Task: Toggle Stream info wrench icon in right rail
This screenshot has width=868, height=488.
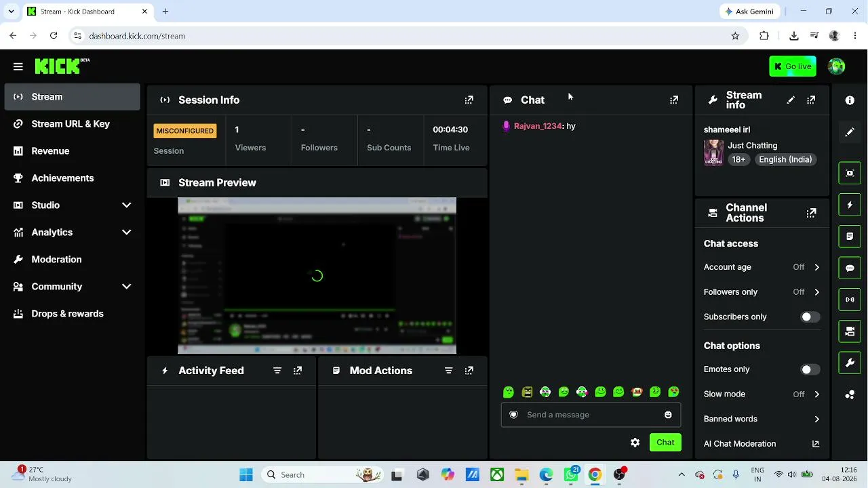Action: (x=850, y=363)
